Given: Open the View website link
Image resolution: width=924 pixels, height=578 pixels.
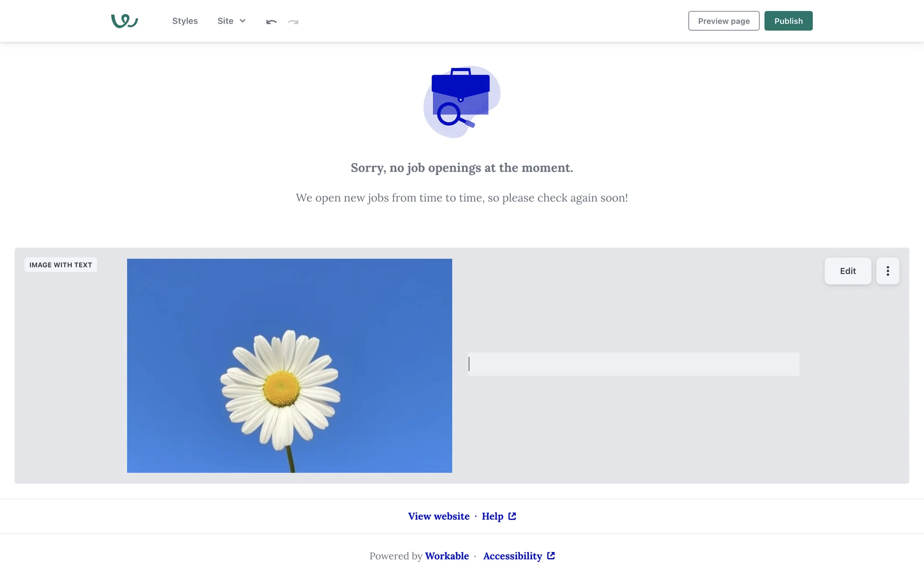Looking at the screenshot, I should click(x=438, y=516).
